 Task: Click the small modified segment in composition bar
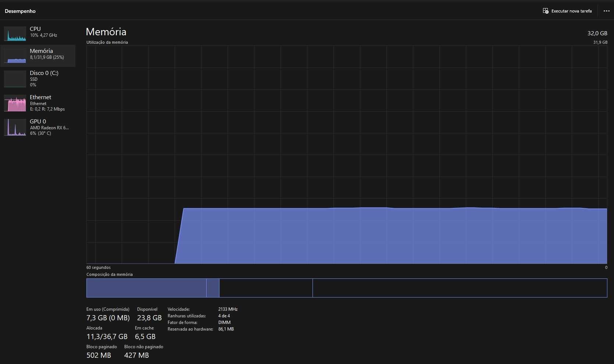[213, 288]
